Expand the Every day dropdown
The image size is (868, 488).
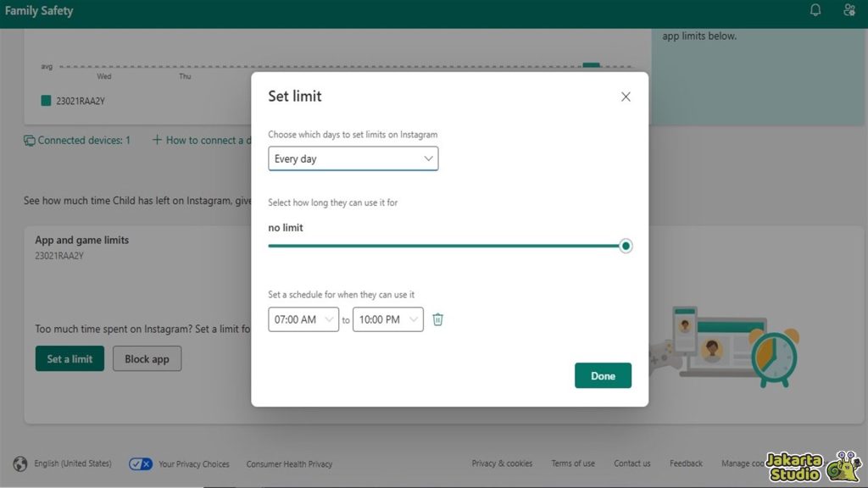[x=353, y=158]
